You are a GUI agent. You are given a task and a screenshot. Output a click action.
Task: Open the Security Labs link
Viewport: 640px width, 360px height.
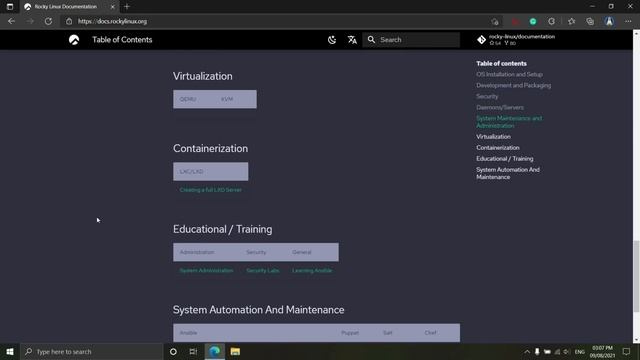point(262,270)
